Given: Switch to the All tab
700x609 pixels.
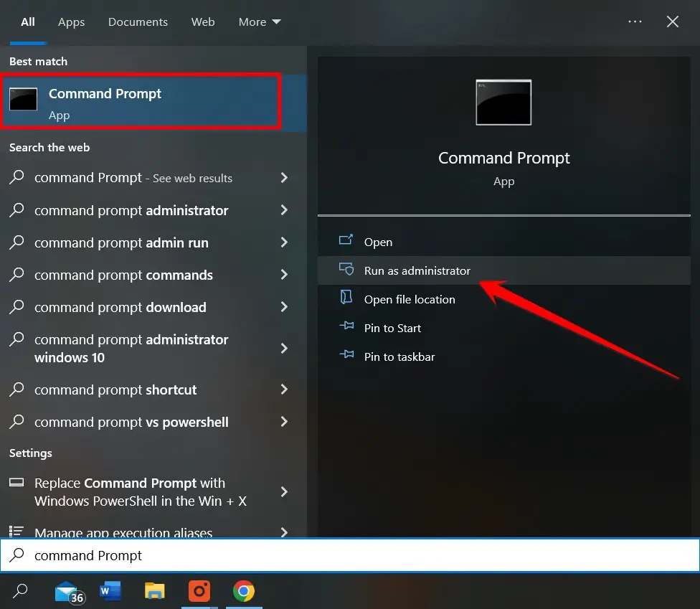Looking at the screenshot, I should pyautogui.click(x=28, y=22).
